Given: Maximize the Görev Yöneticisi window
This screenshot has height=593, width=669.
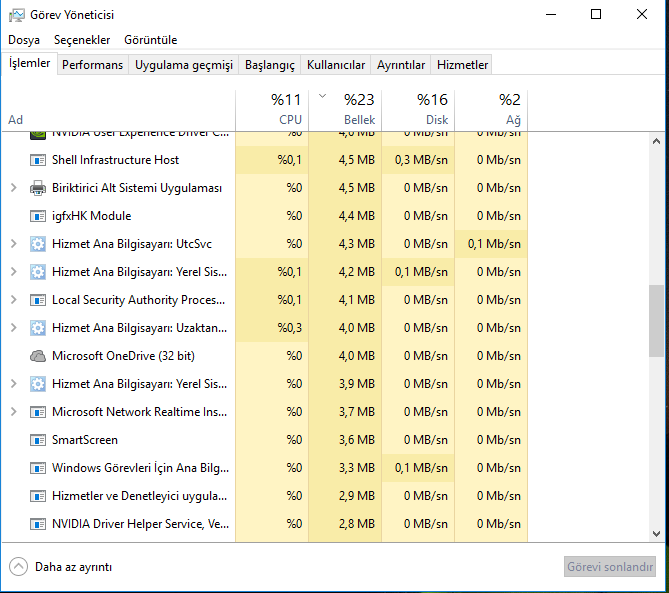Looking at the screenshot, I should (596, 15).
